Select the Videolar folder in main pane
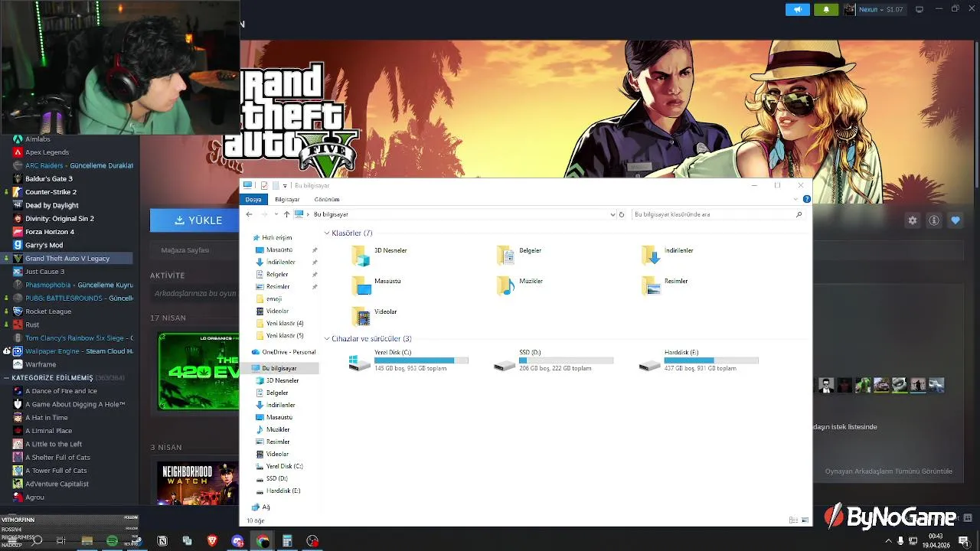Screen dimensions: 980x551 point(375,316)
